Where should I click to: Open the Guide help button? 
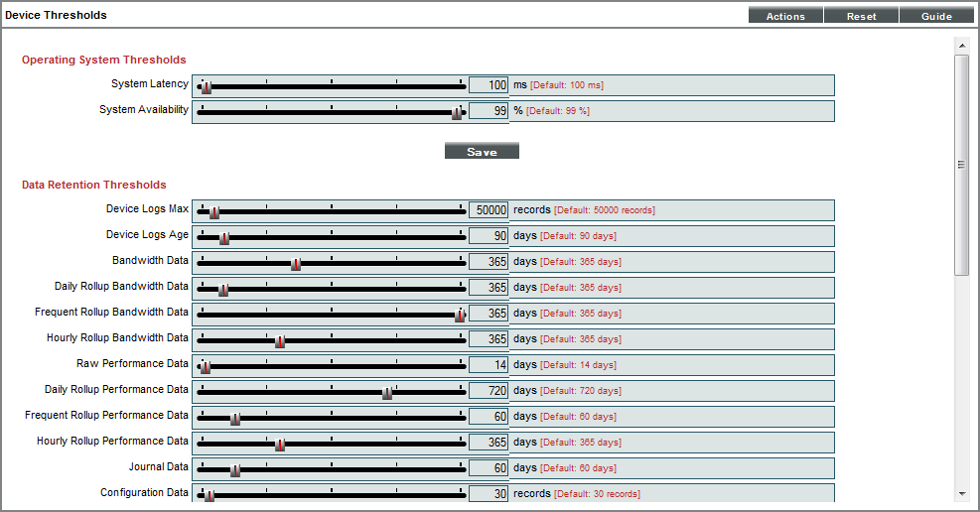pyautogui.click(x=936, y=16)
